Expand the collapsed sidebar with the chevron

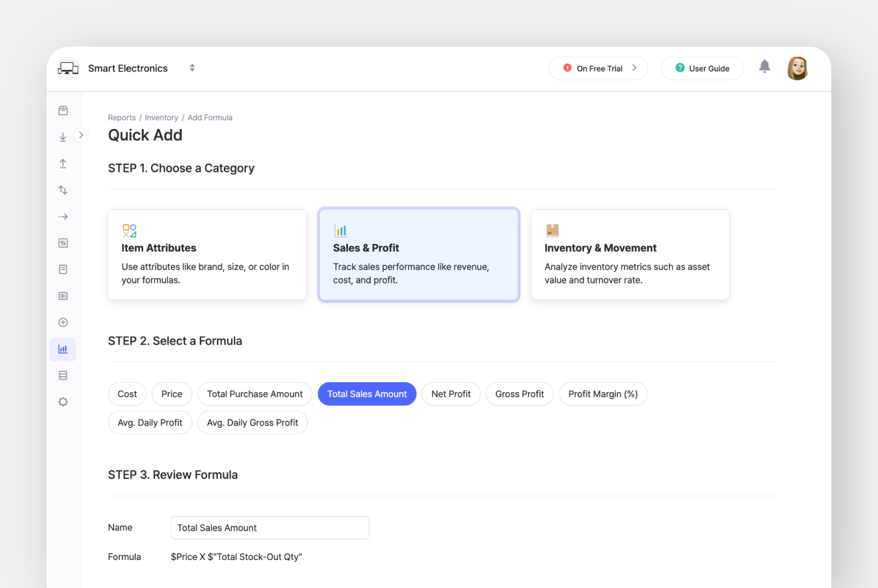82,134
